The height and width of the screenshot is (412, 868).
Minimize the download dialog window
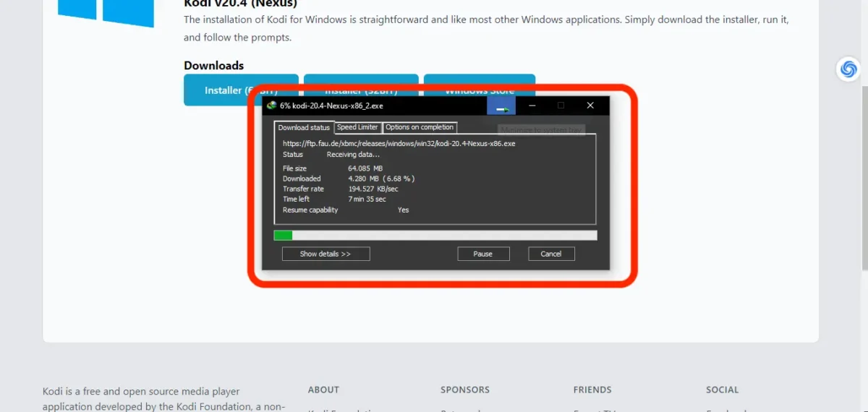[532, 106]
